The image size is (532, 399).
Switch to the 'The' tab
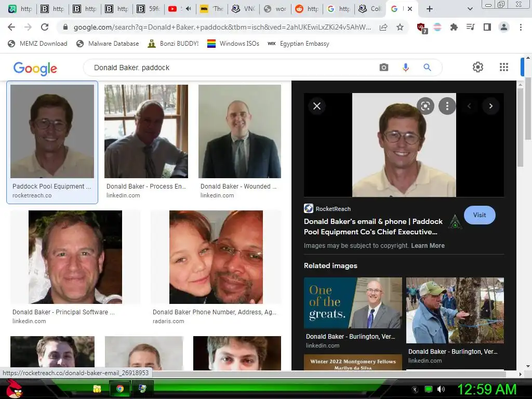click(211, 9)
